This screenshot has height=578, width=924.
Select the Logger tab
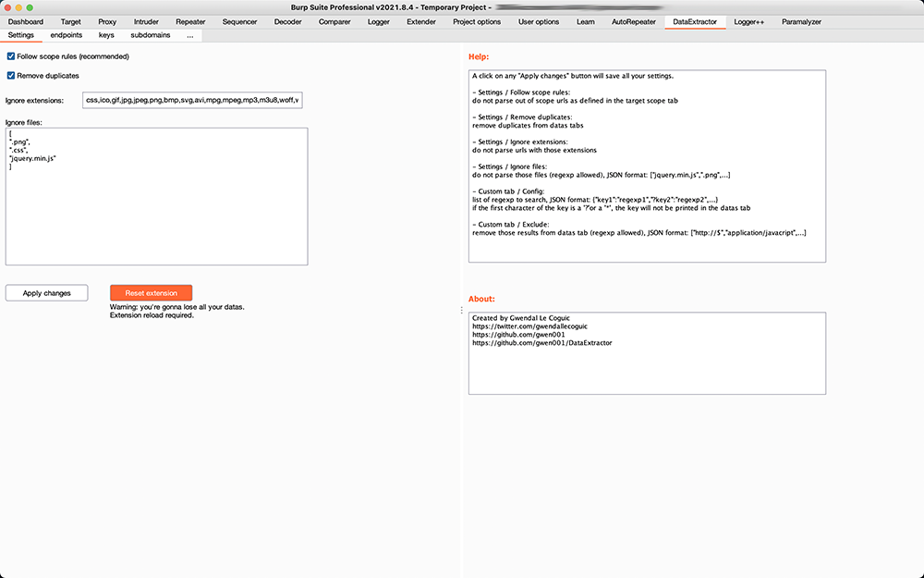point(378,22)
